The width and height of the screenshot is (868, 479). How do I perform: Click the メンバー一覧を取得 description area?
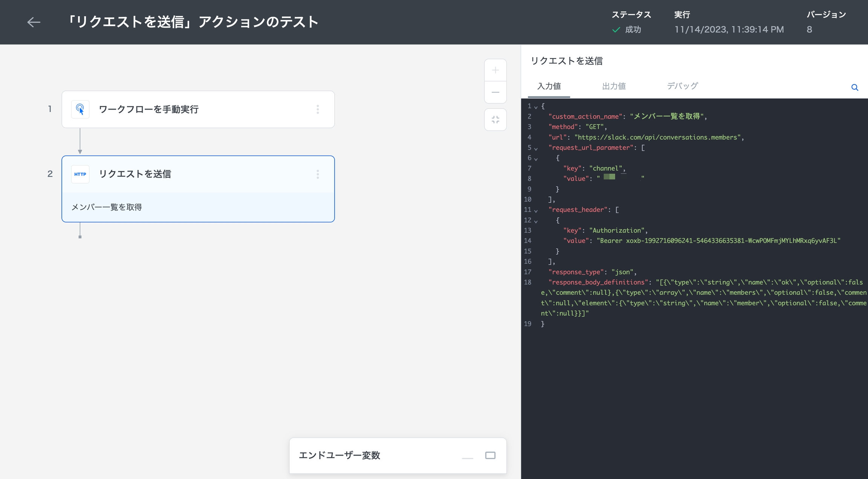198,207
